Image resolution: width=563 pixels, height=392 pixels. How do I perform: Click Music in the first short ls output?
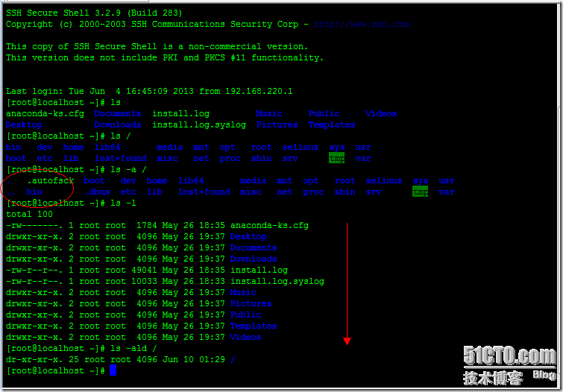click(269, 113)
